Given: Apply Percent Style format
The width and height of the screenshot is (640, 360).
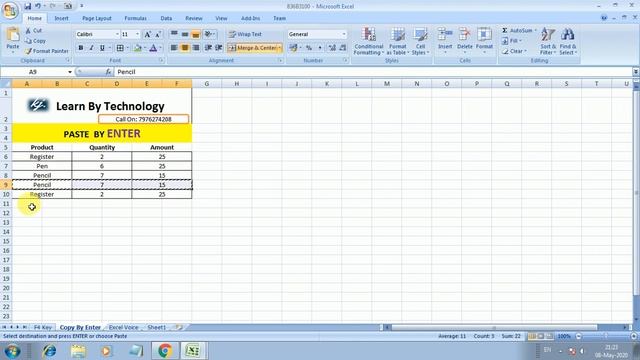Looking at the screenshot, I should (309, 48).
